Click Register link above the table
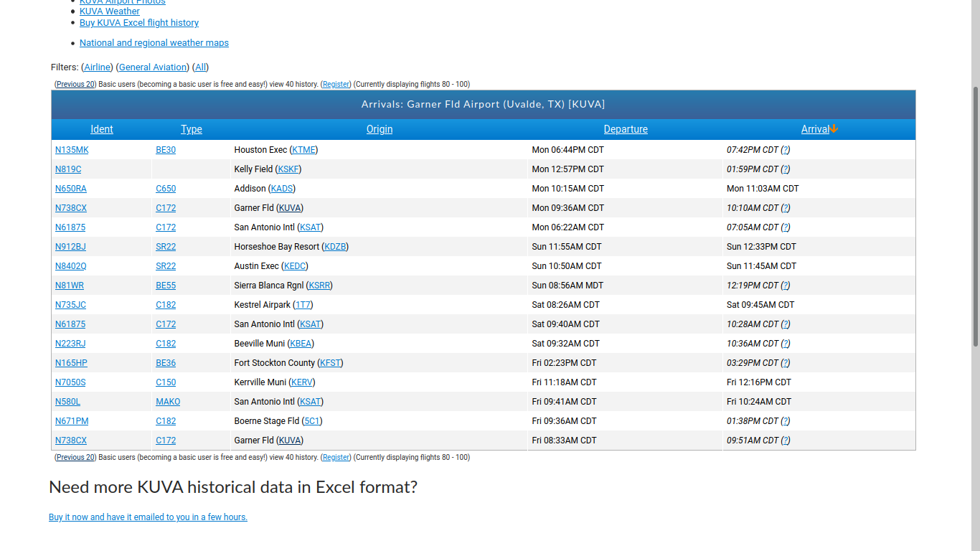 coord(336,85)
